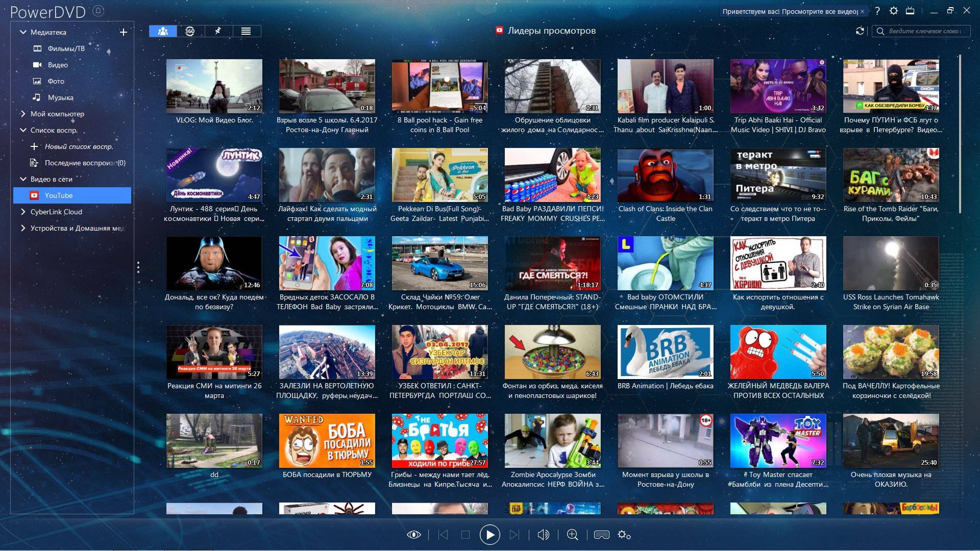The image size is (980, 551).
Task: Click the stop playback button
Action: [465, 535]
